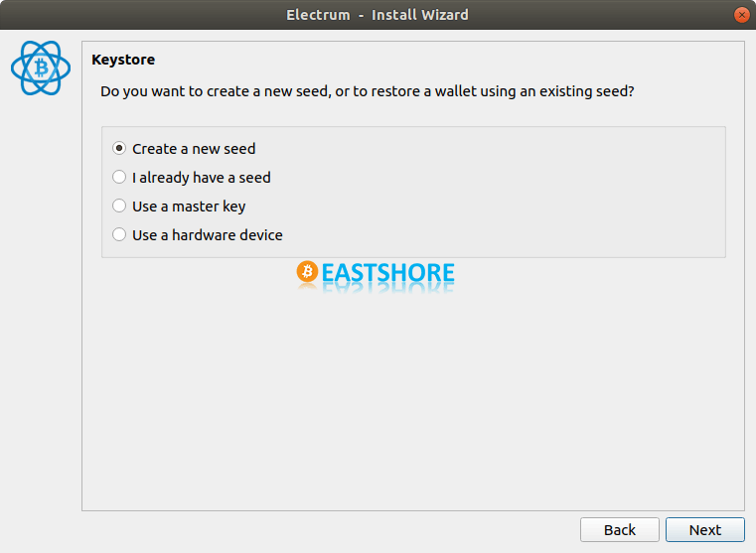Click the "Keystore" heading text
The image size is (756, 553).
[123, 60]
